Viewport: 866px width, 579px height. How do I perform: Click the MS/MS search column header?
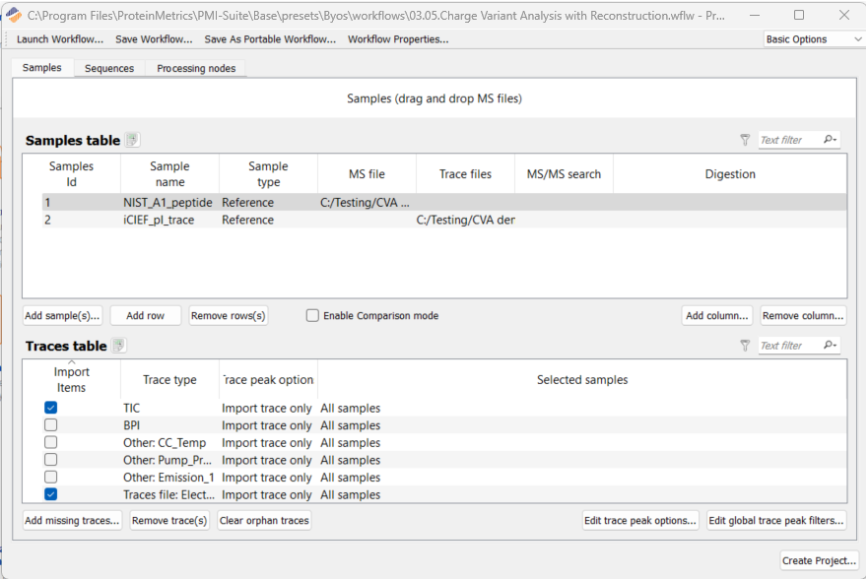coord(563,173)
